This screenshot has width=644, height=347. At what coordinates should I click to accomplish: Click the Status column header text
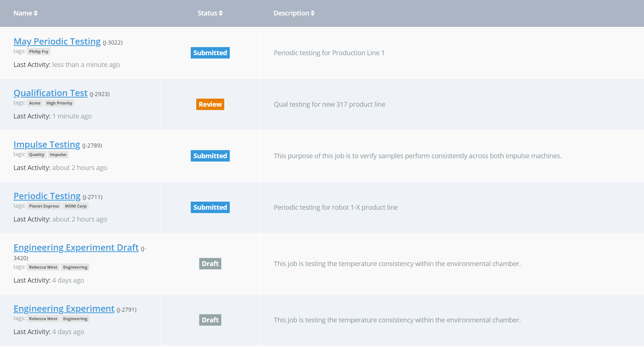pyautogui.click(x=207, y=13)
